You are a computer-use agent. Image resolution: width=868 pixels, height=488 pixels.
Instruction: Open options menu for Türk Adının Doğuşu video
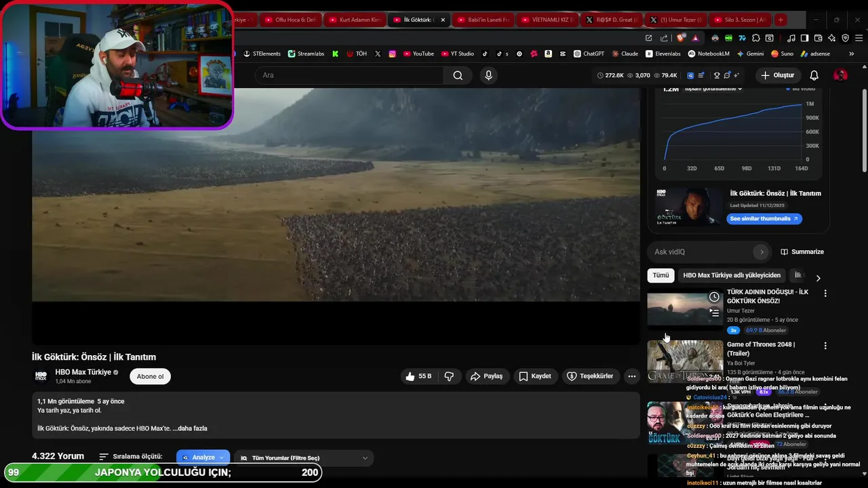[x=825, y=293]
